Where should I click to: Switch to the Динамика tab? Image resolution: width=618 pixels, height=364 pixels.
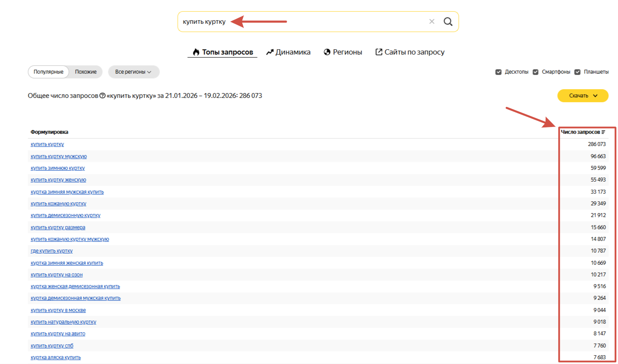point(288,52)
